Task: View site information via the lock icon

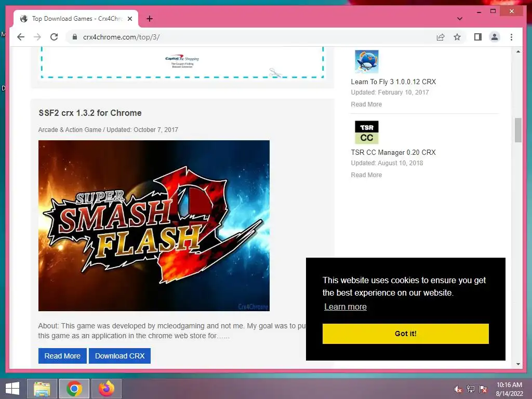Action: [x=75, y=37]
